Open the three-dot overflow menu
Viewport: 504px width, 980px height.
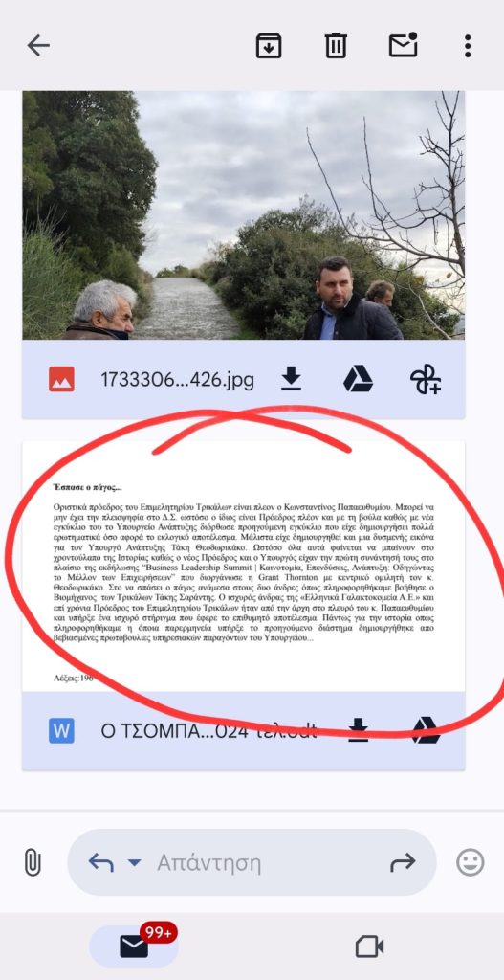[x=467, y=46]
